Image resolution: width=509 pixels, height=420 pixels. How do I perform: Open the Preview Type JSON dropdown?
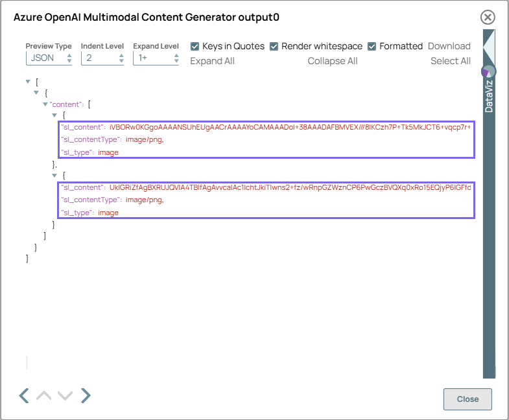click(49, 58)
